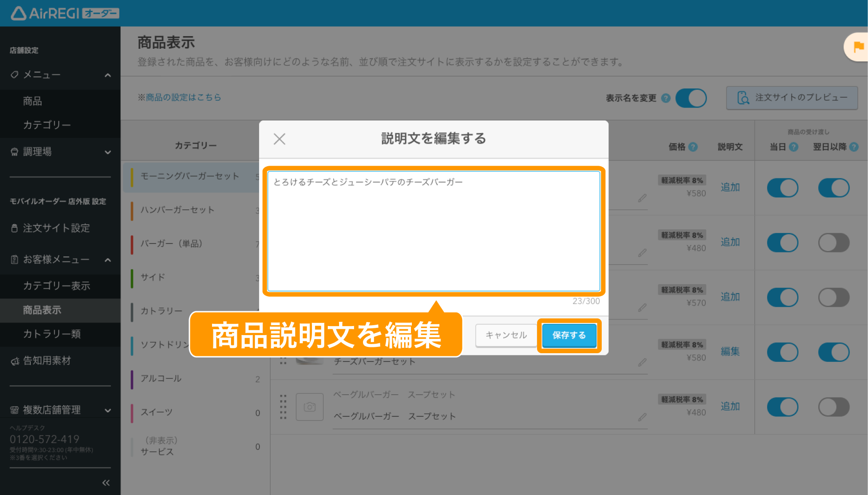Click 追加 link in ¥580 first row
The width and height of the screenshot is (868, 495).
[x=730, y=187]
